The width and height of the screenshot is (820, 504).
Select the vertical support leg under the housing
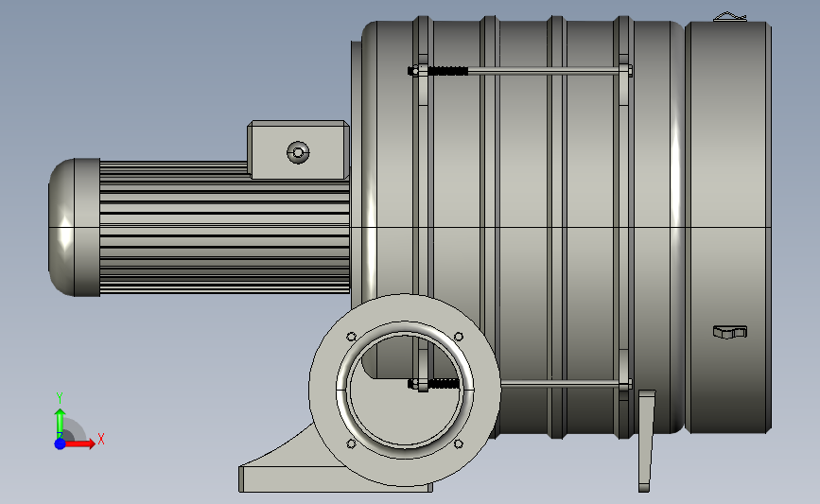(646, 441)
